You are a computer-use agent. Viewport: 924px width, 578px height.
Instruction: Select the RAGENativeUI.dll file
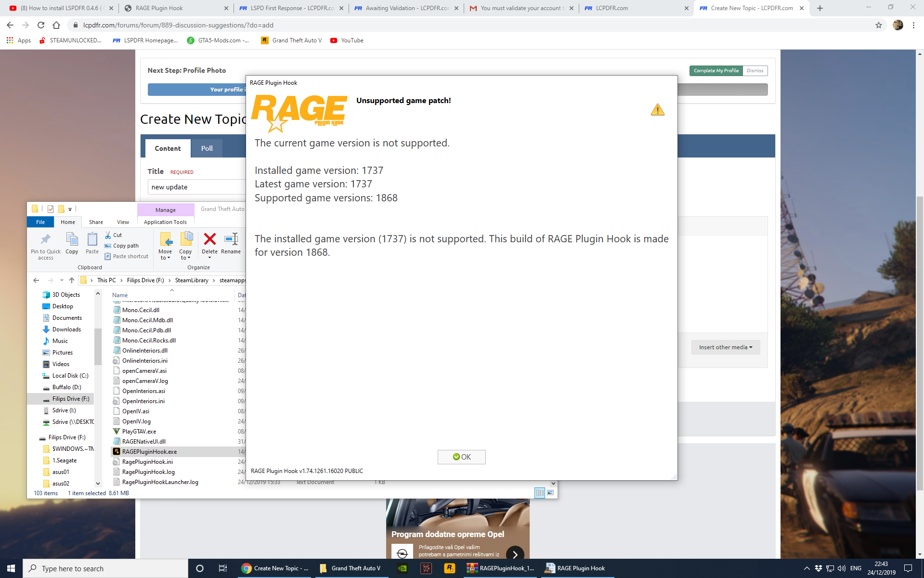[143, 442]
